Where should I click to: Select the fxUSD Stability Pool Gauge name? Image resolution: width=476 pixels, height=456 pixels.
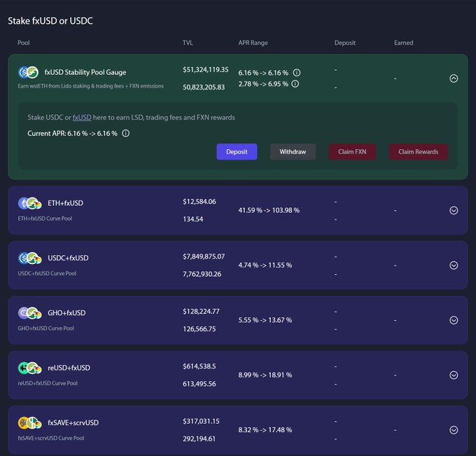click(x=85, y=72)
